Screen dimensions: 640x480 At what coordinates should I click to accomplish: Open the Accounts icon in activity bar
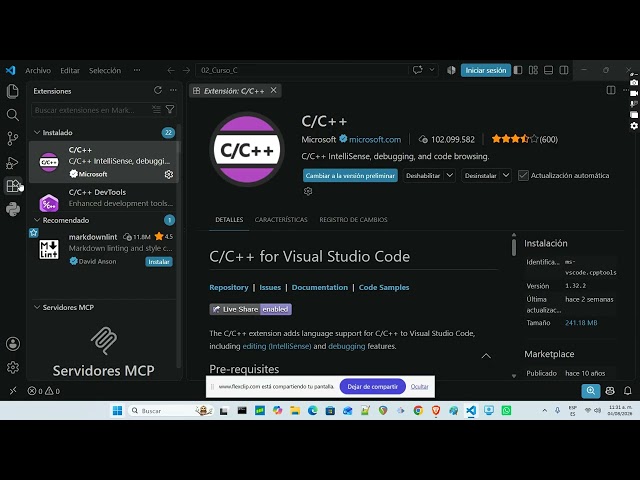tap(13, 344)
